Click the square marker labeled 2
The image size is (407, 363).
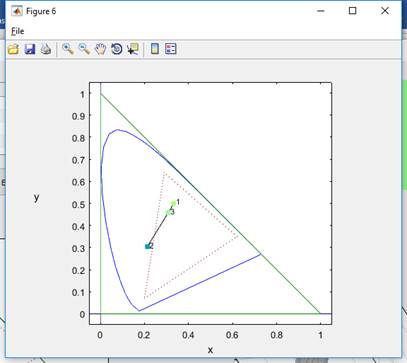[148, 247]
